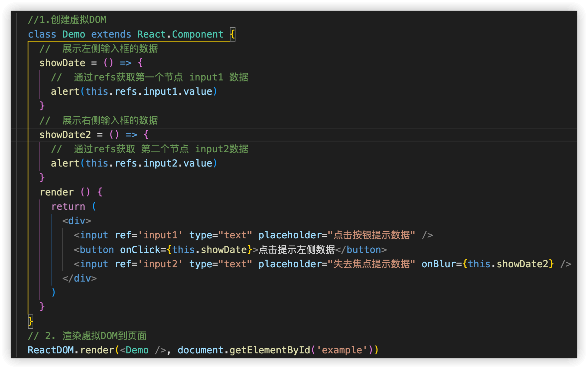
Task: Click '<Demo />' component in render call
Action: coord(143,350)
